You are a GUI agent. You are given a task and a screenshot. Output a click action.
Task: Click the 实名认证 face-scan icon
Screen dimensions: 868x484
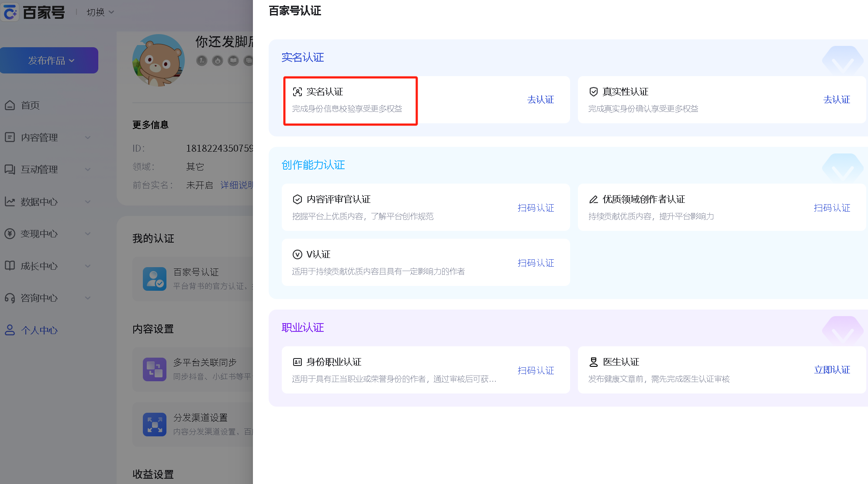[x=297, y=92]
